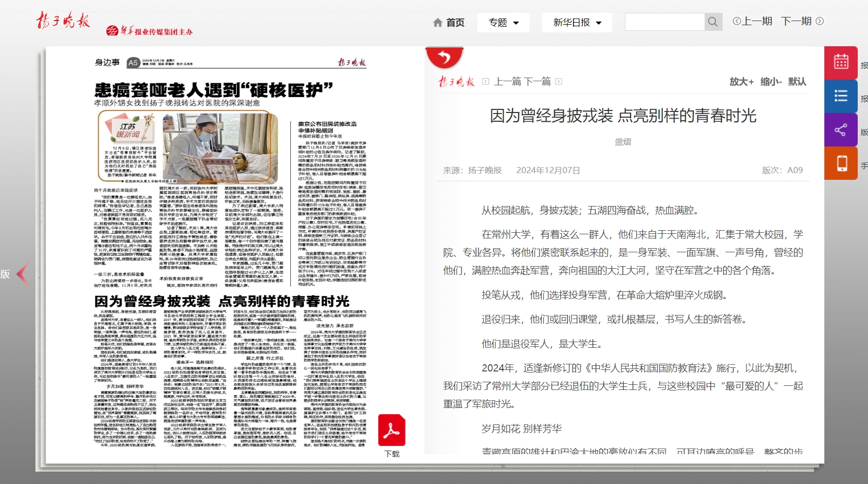The image size is (868, 484).
Task: Open the 患癌聋哑老人 headline article on page
Action: [x=213, y=90]
